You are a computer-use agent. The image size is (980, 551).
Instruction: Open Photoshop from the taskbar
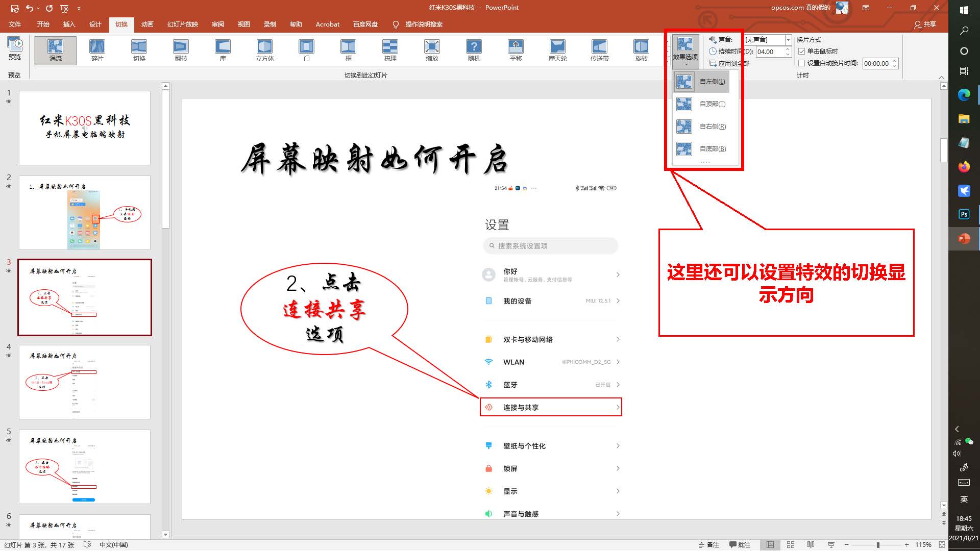tap(964, 214)
